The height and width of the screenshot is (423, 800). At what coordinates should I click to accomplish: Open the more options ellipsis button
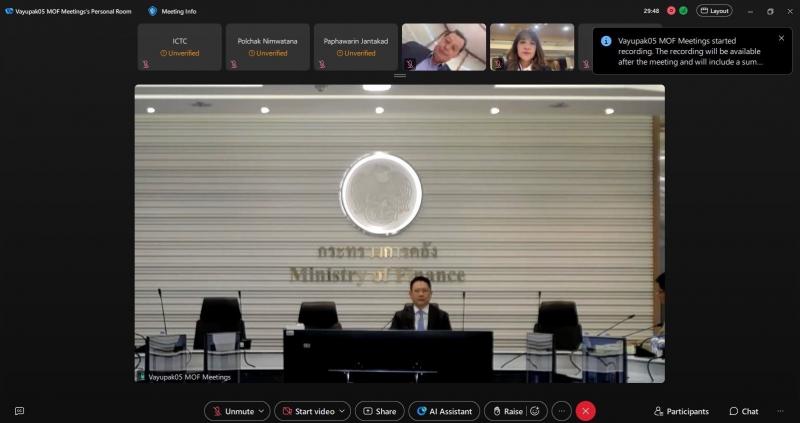[561, 411]
